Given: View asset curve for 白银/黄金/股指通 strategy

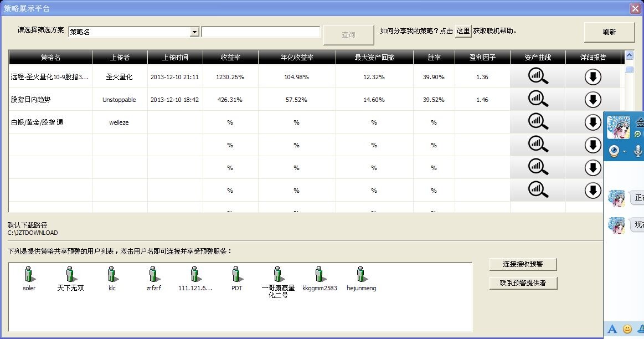Looking at the screenshot, I should pyautogui.click(x=538, y=122).
